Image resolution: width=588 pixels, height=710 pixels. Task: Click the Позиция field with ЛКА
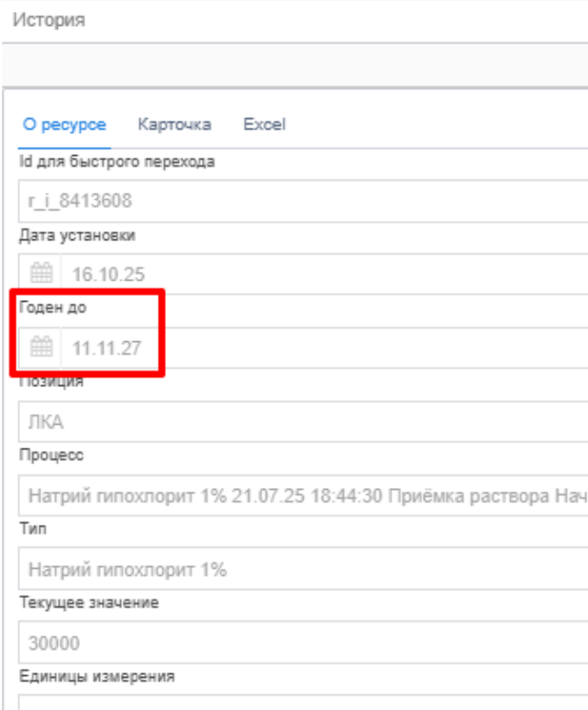pos(304,422)
